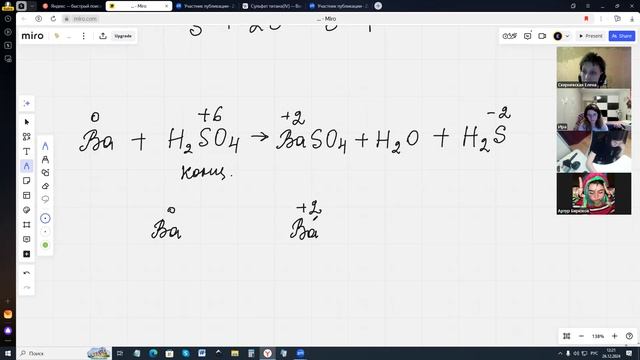Redo the last undone action
Image resolution: width=640 pixels, height=360 pixels.
click(x=27, y=287)
